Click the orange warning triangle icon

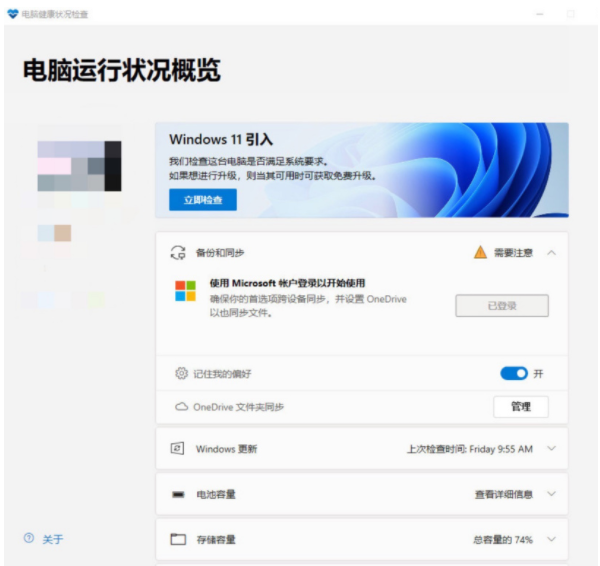[480, 253]
